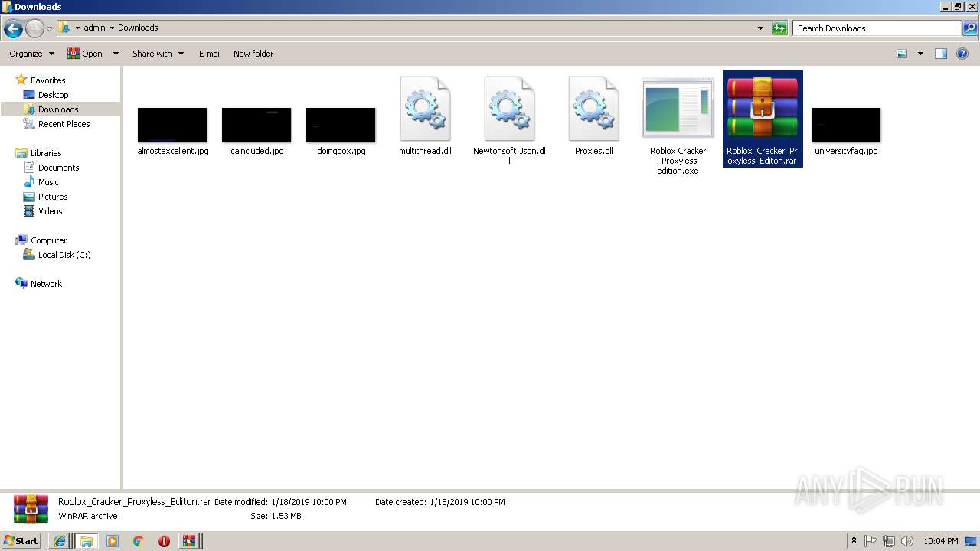This screenshot has width=980, height=551.
Task: Click the Start button
Action: pyautogui.click(x=21, y=540)
